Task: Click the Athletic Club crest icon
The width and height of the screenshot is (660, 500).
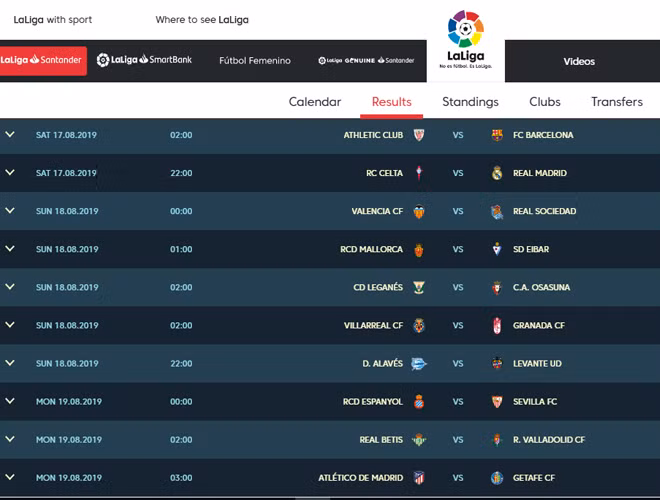Action: [419, 135]
